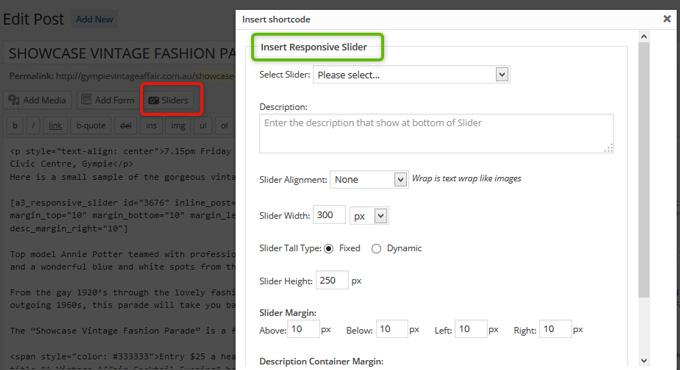The image size is (680, 370).
Task: Click the Add Media camera-music icon
Action: (x=14, y=100)
